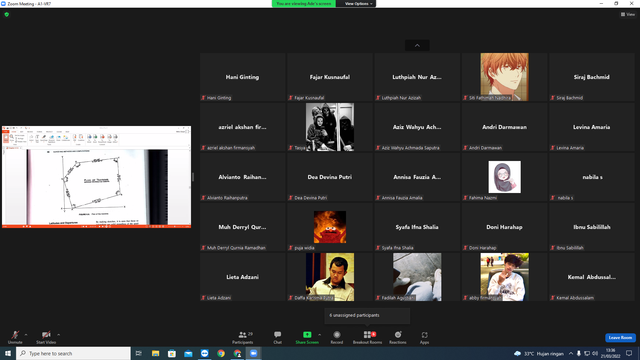
Task: Select Doni Harahap's video tile
Action: tap(504, 227)
